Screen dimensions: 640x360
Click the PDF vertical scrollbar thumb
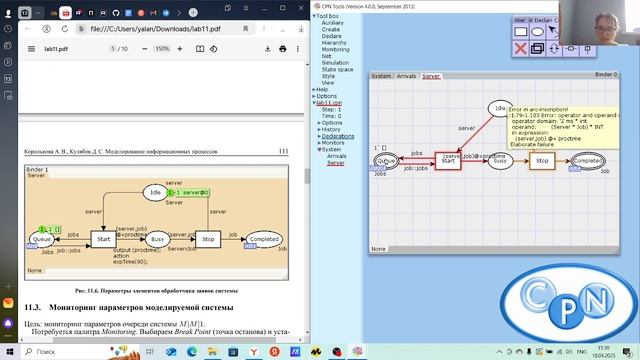point(307,176)
